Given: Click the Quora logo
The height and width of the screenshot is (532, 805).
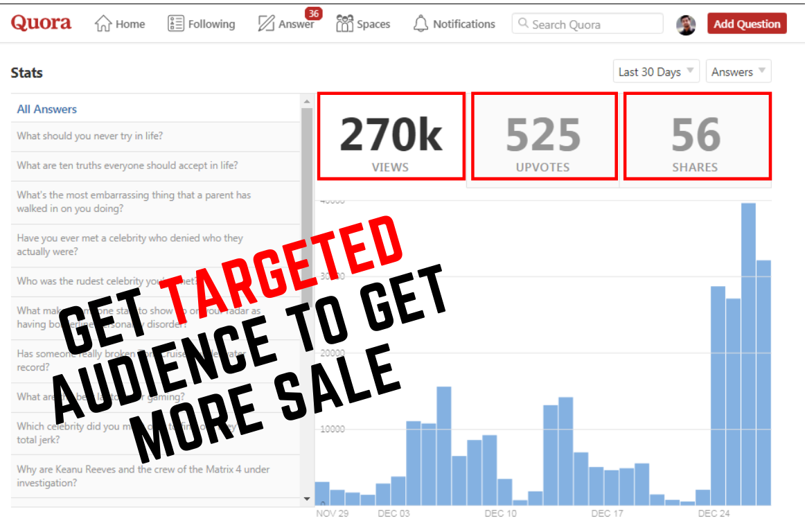Looking at the screenshot, I should (x=41, y=22).
